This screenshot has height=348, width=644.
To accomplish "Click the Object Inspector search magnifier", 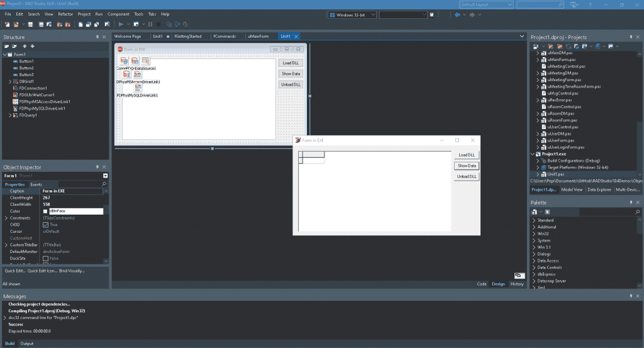I will coord(104,184).
